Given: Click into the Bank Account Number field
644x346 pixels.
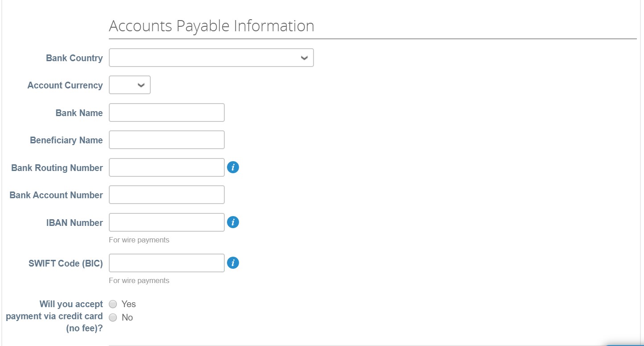Looking at the screenshot, I should 166,195.
